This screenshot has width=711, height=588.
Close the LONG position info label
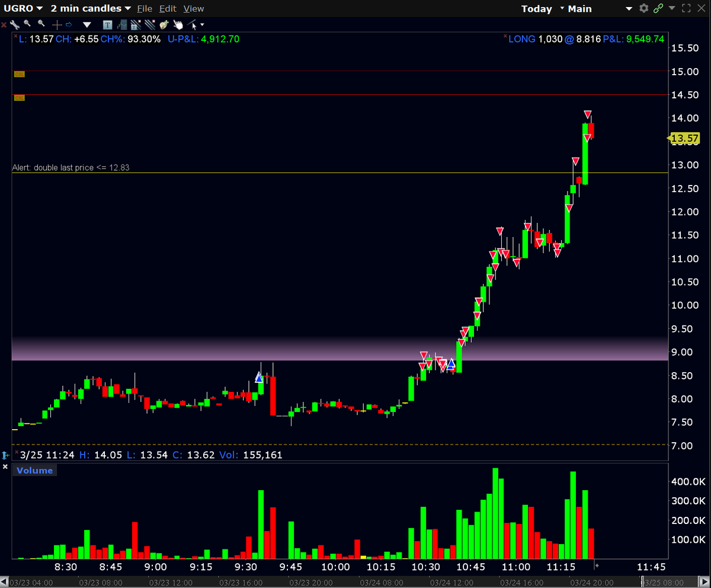pyautogui.click(x=505, y=37)
